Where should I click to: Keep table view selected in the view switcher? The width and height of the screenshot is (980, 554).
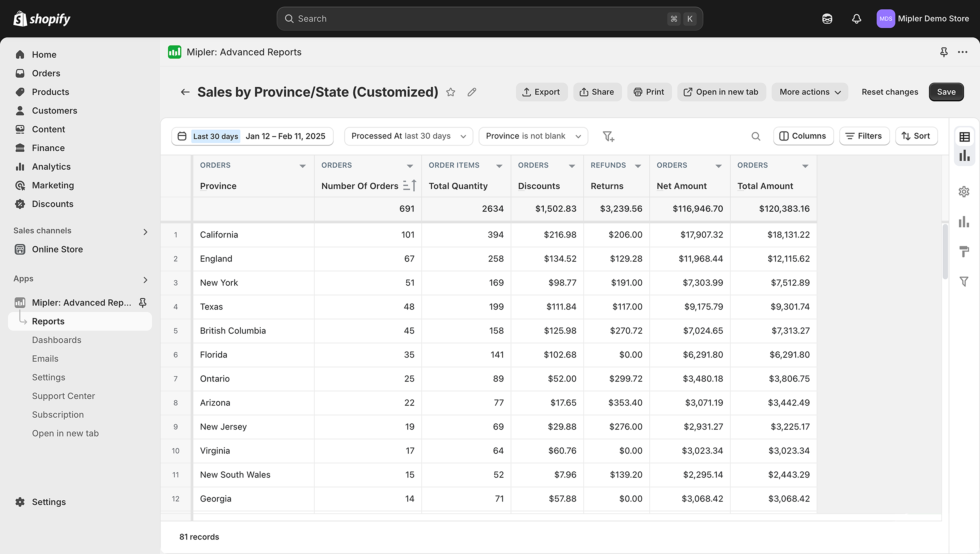[x=964, y=136]
